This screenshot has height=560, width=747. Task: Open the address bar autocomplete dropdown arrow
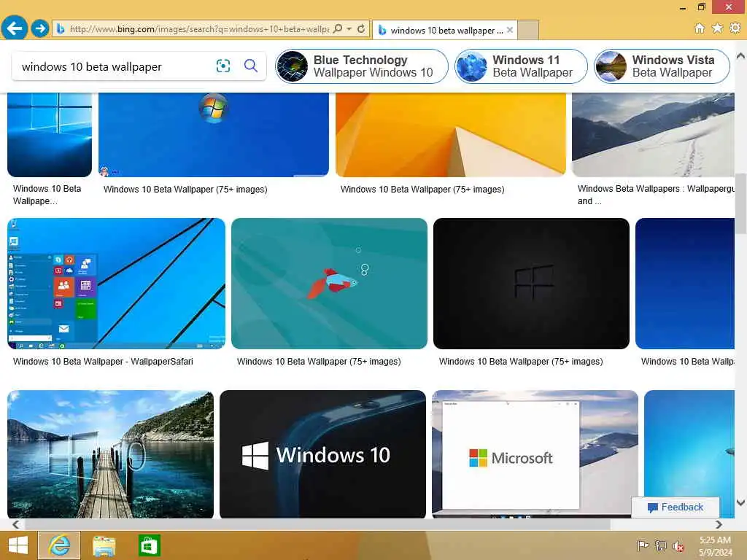coord(349,29)
